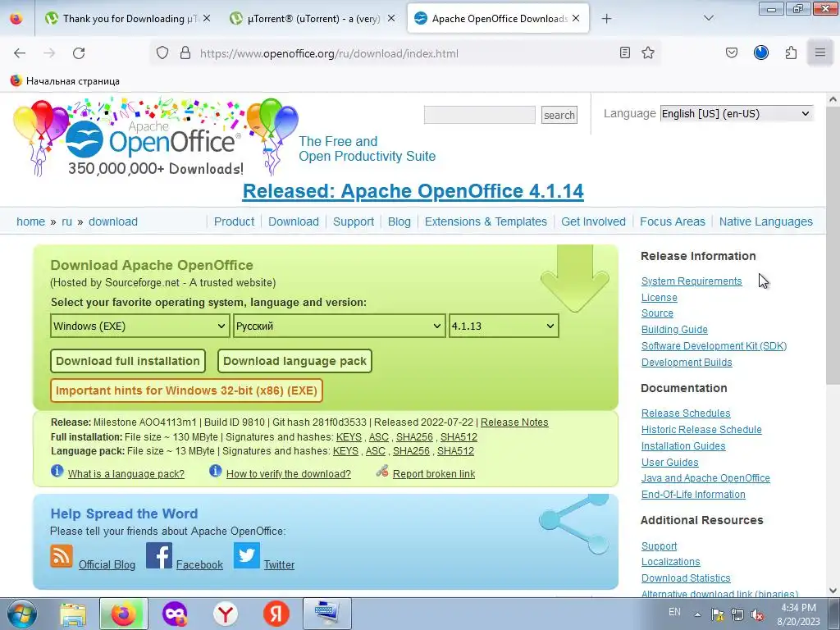Image resolution: width=840 pixels, height=630 pixels.
Task: Open the Focus Areas menu item
Action: point(673,221)
